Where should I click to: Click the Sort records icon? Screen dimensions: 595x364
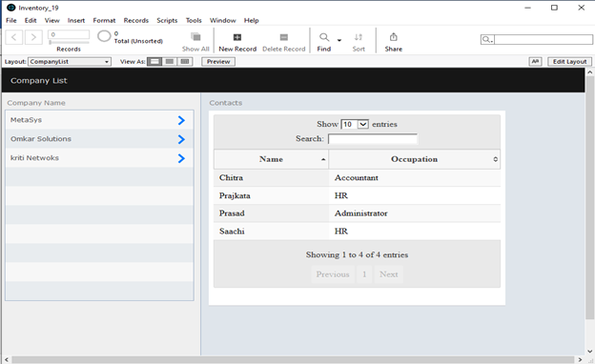pos(359,37)
